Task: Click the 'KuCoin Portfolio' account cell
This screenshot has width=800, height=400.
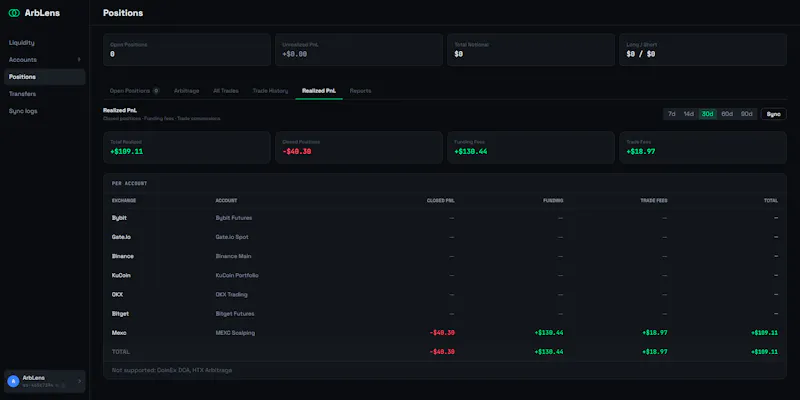Action: click(237, 276)
